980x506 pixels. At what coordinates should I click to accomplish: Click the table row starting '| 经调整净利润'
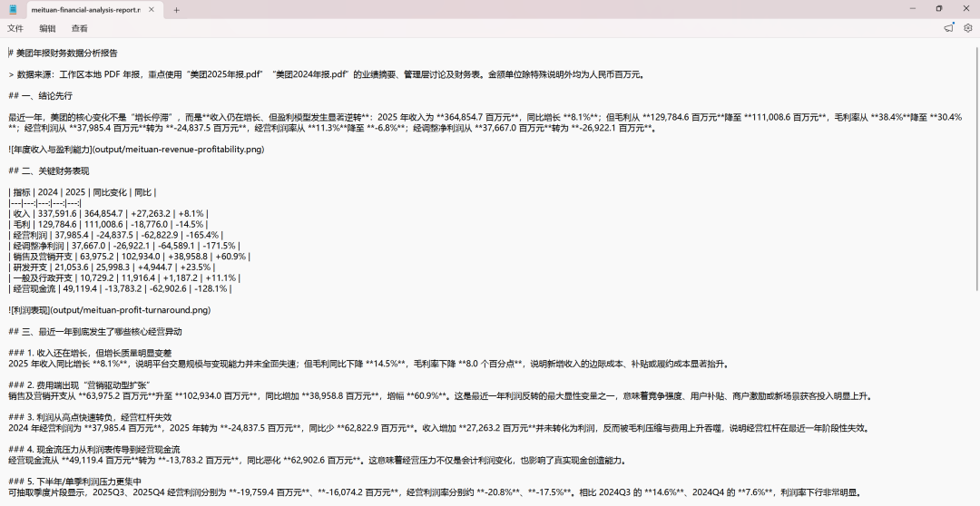click(124, 246)
